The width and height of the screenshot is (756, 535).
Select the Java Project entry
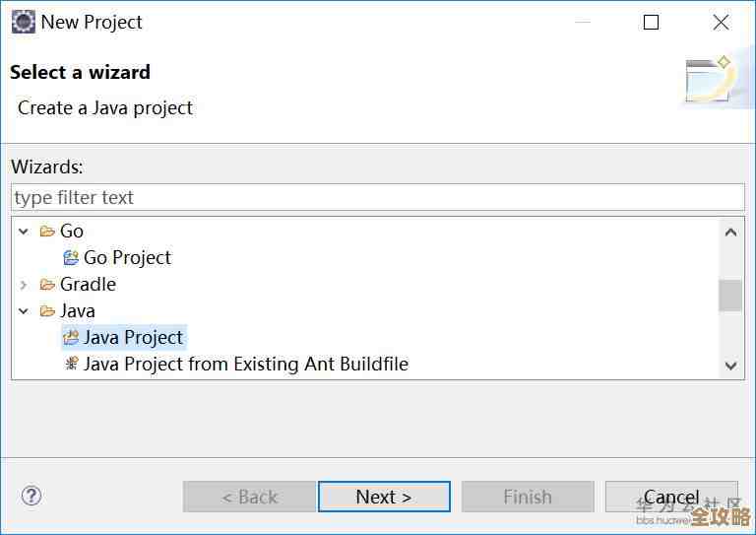(x=133, y=338)
